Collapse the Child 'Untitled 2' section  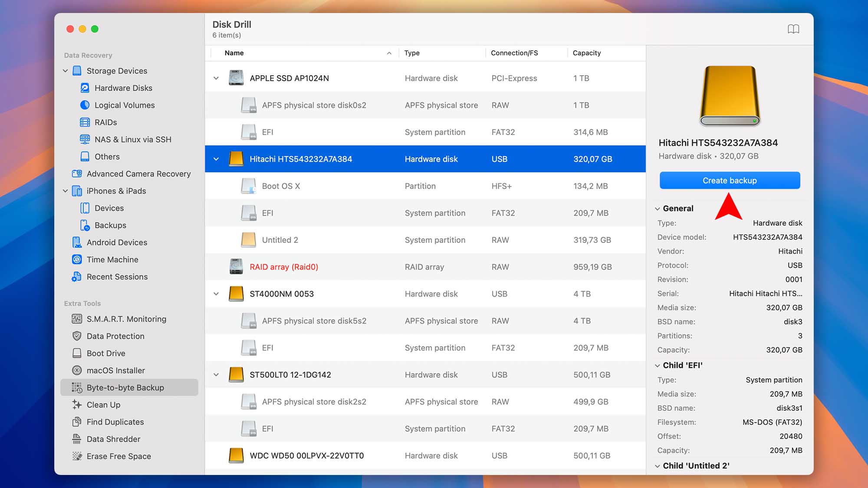(x=657, y=466)
